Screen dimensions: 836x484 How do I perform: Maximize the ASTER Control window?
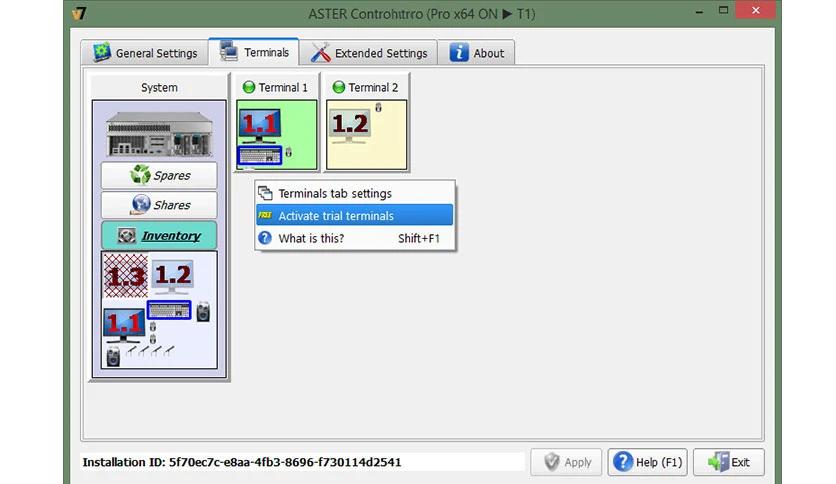pyautogui.click(x=723, y=10)
